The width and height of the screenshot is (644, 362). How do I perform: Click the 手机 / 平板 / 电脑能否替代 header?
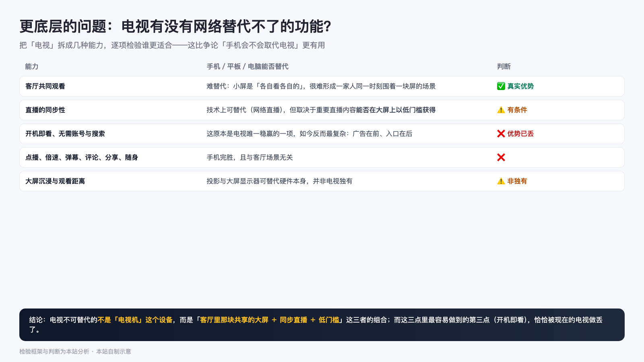pos(248,66)
